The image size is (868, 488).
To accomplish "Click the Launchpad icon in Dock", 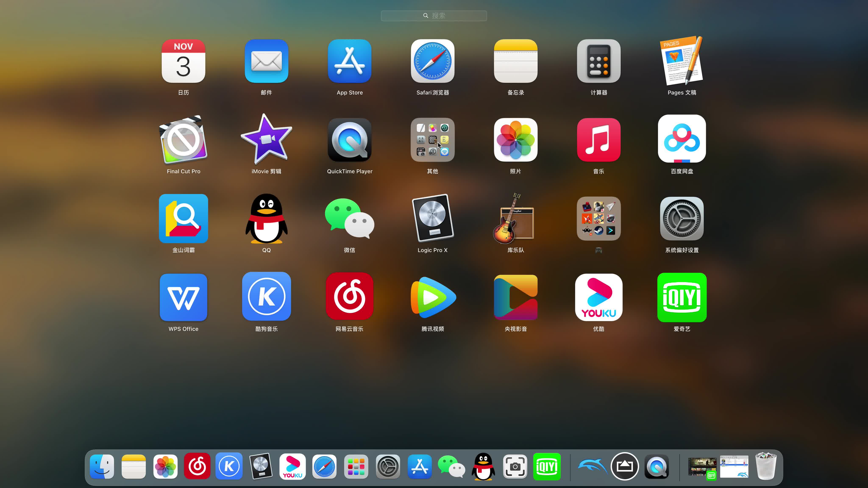I will 356,467.
